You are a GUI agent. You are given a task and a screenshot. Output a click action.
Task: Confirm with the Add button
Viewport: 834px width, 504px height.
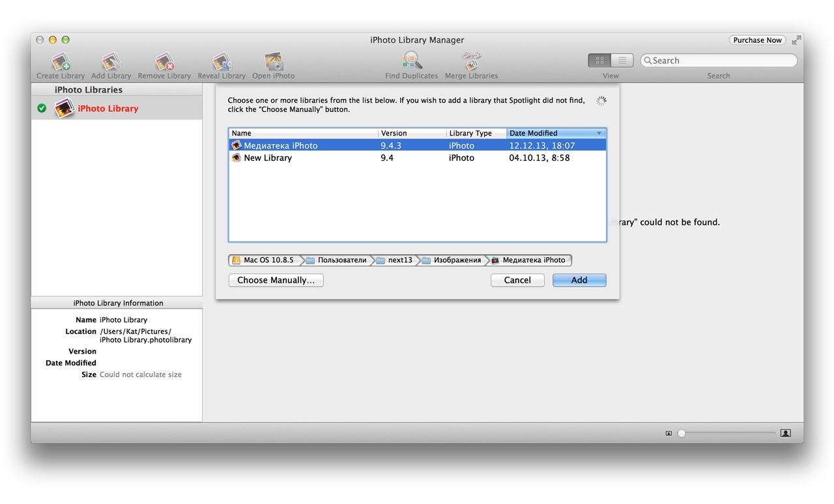(x=579, y=280)
